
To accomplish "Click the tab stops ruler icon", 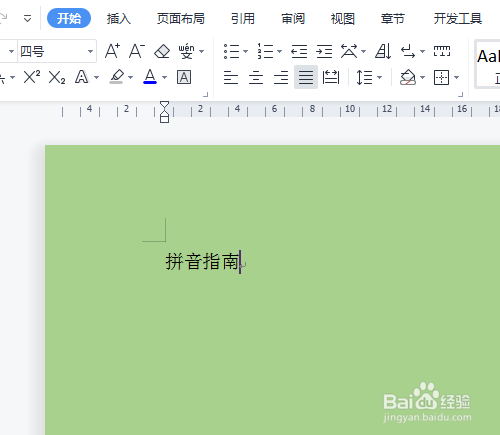I will coord(442,51).
